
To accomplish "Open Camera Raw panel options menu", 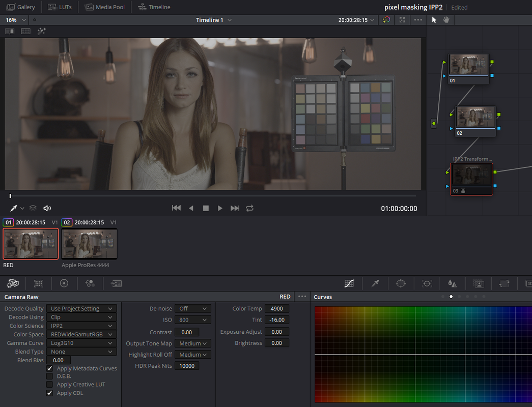I will [302, 297].
